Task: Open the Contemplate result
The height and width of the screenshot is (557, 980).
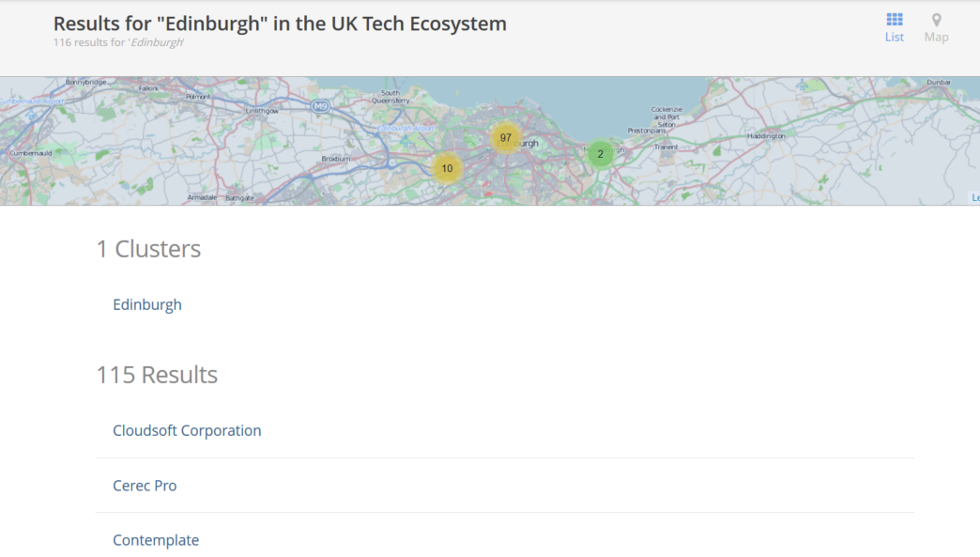Action: tap(156, 540)
